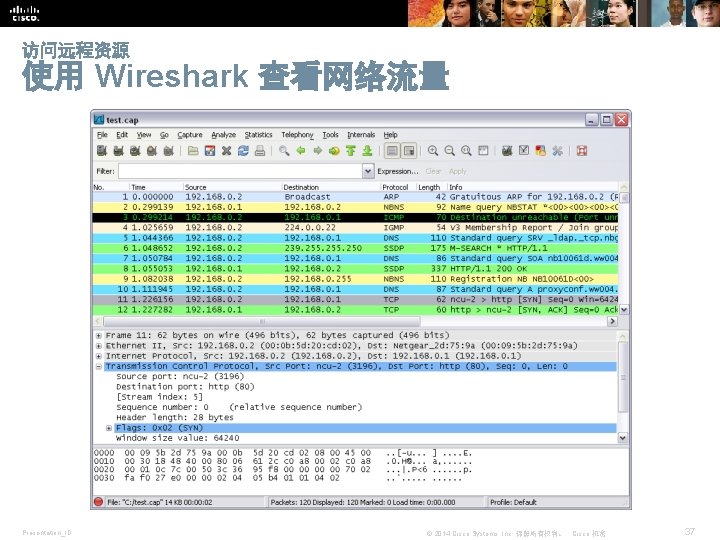Open the Telephony menu
The width and height of the screenshot is (720, 540).
[297, 135]
